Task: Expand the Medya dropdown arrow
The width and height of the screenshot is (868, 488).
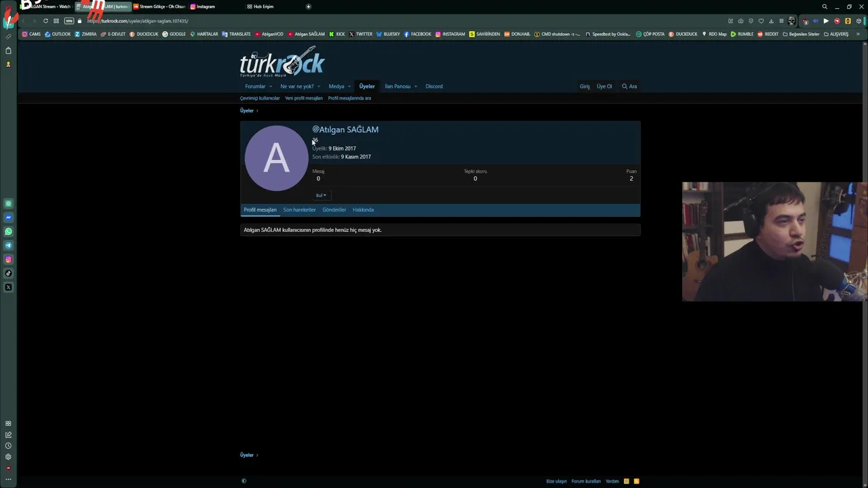Action: [349, 87]
